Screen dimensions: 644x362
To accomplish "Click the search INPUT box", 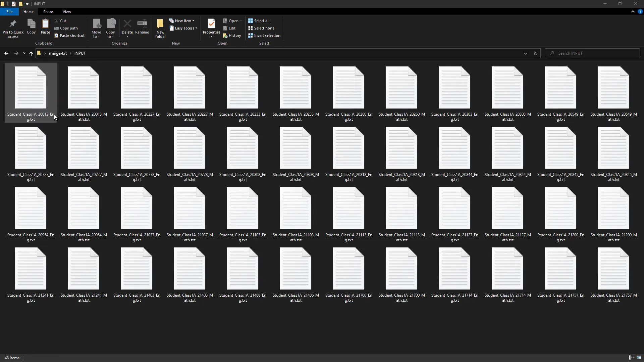I will point(592,53).
